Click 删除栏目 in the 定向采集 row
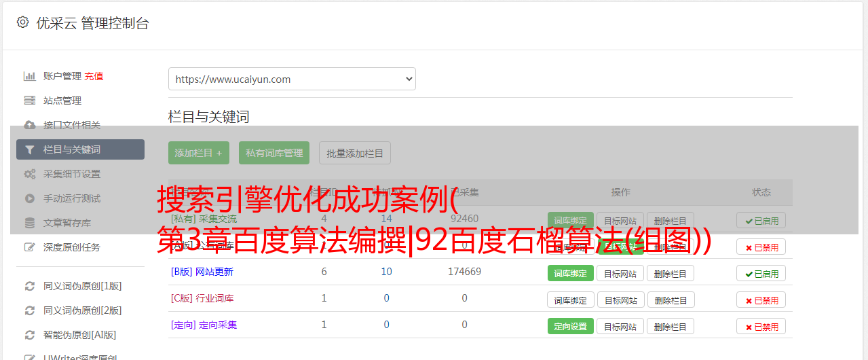The width and height of the screenshot is (868, 360). coord(671,327)
